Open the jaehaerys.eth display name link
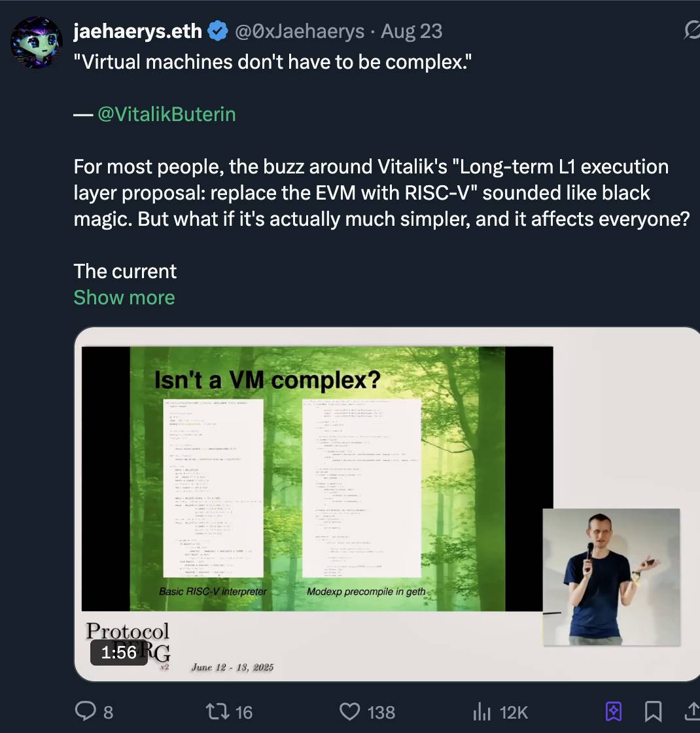700x733 pixels. click(x=137, y=31)
